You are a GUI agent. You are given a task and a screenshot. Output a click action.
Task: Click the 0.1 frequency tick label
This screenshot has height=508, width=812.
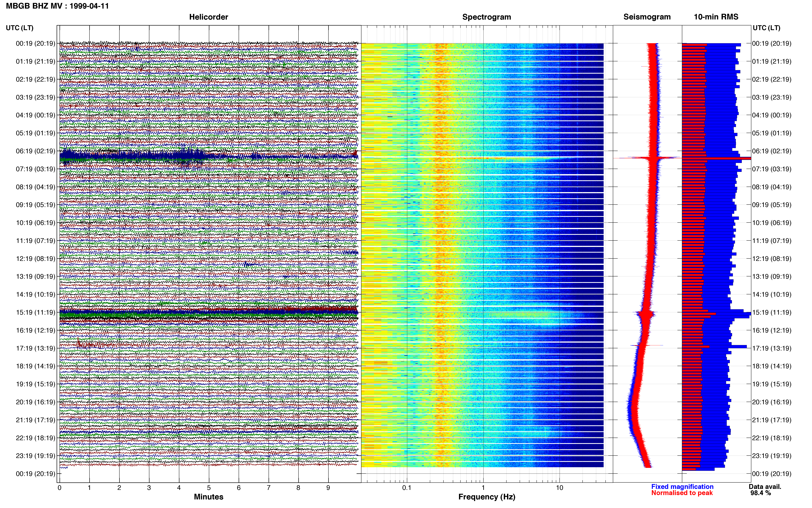[407, 487]
